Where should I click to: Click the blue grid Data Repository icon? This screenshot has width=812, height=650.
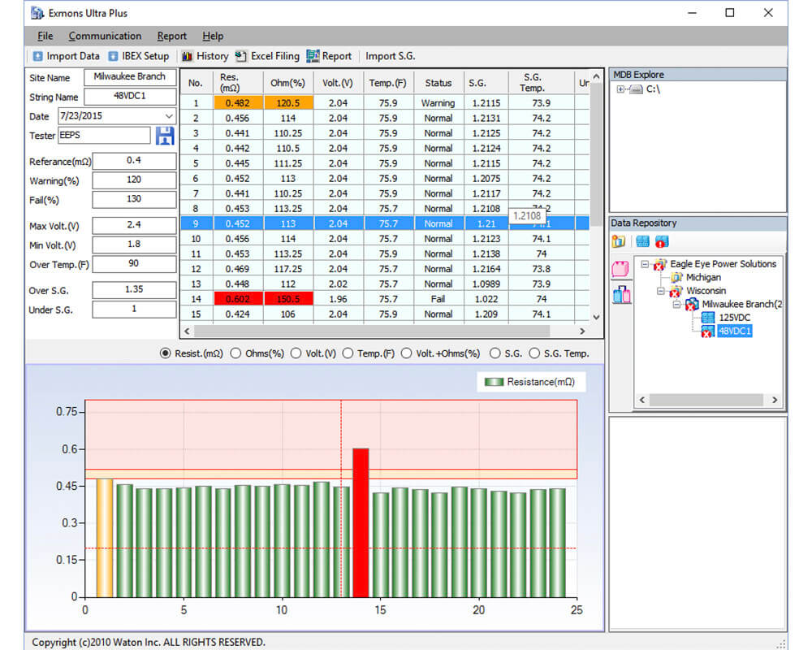coord(642,241)
